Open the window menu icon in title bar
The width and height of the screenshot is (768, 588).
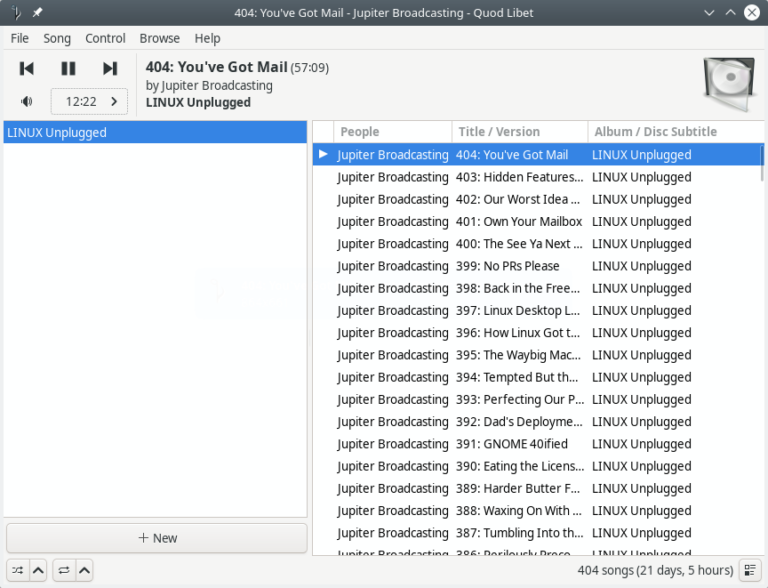click(x=16, y=13)
